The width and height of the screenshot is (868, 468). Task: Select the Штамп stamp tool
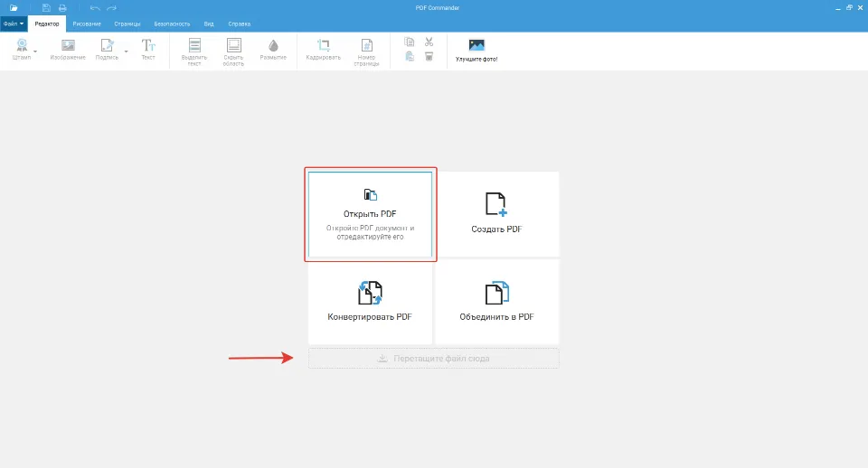(x=22, y=49)
